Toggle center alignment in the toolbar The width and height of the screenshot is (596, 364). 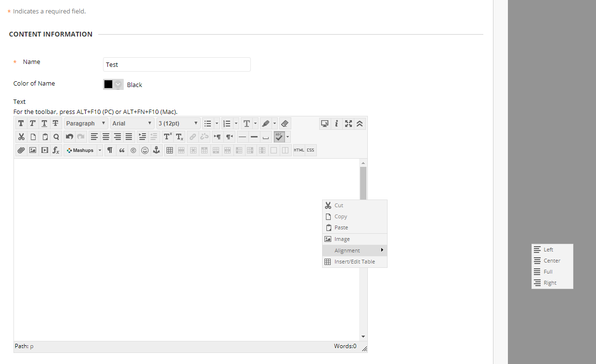[x=106, y=137]
